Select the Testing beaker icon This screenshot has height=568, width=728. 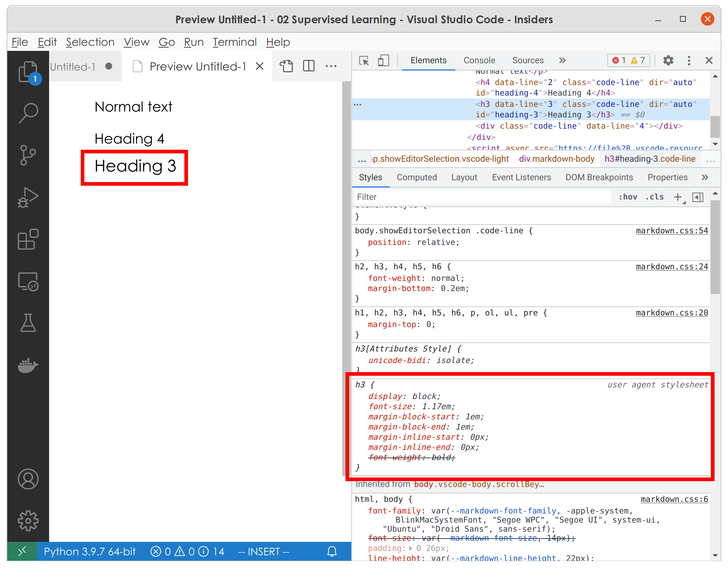[x=29, y=323]
